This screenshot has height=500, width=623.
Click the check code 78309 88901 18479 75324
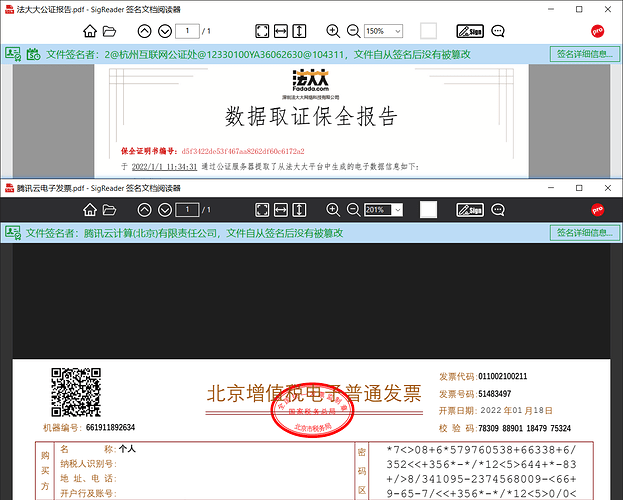[524, 428]
